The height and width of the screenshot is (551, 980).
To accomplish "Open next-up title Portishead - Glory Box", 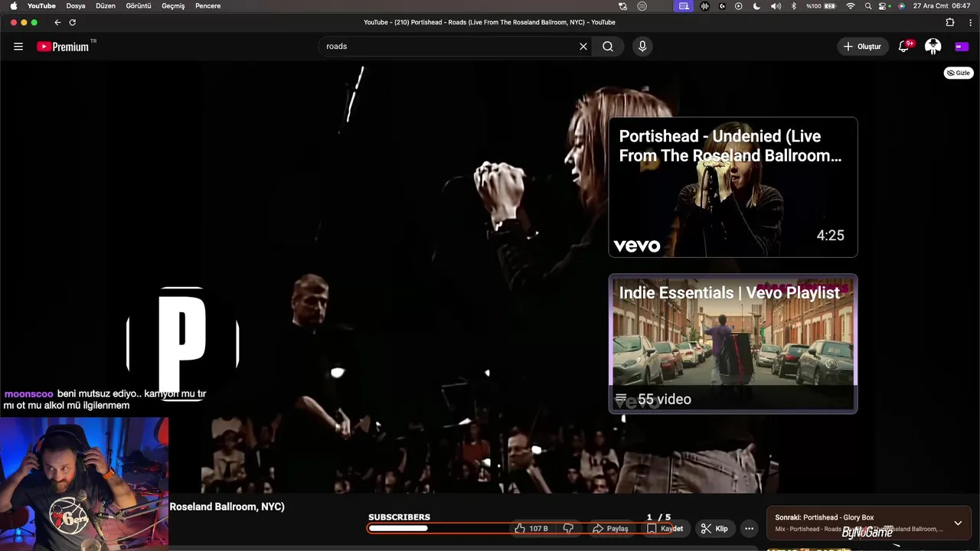I will coord(824,518).
